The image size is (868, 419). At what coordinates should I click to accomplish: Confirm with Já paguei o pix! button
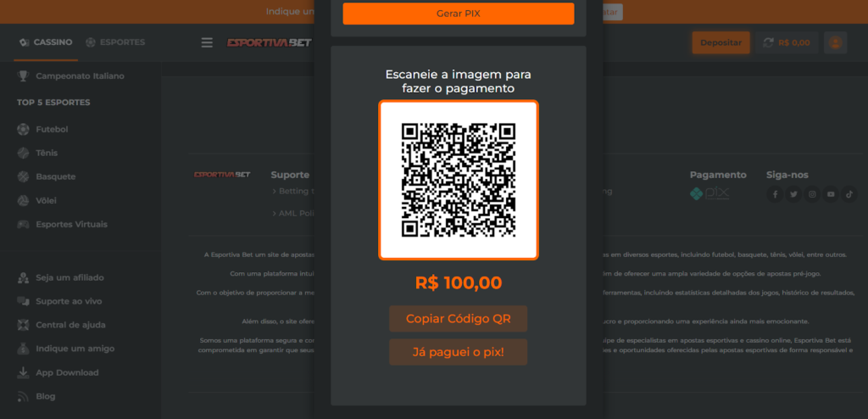459,352
